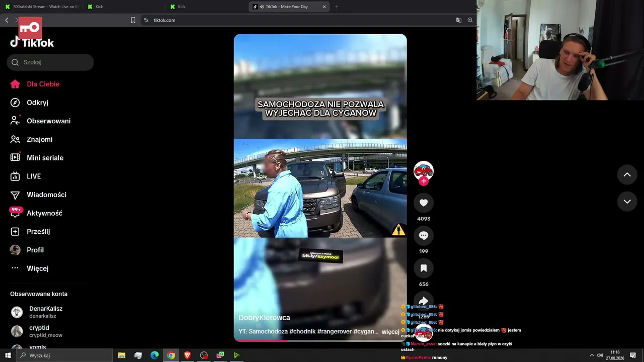Click the Szukaj search field
The height and width of the screenshot is (362, 644).
click(50, 62)
